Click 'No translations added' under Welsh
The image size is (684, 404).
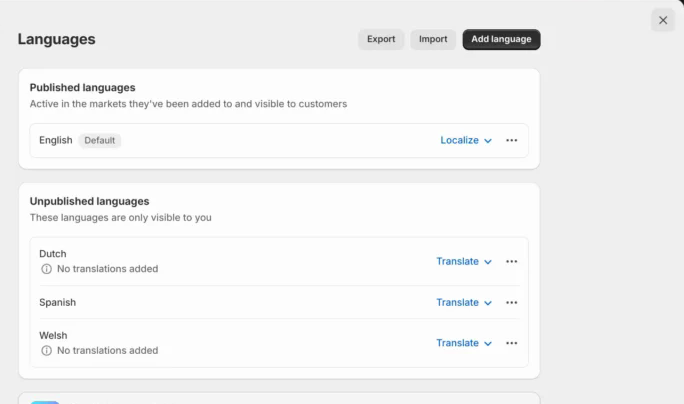[107, 350]
